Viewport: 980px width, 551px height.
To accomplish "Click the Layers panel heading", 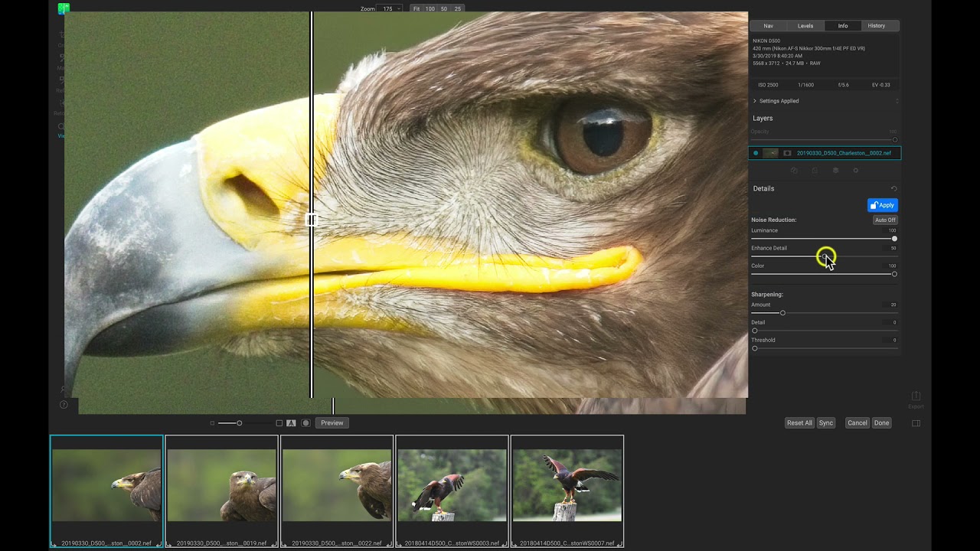I will (763, 119).
